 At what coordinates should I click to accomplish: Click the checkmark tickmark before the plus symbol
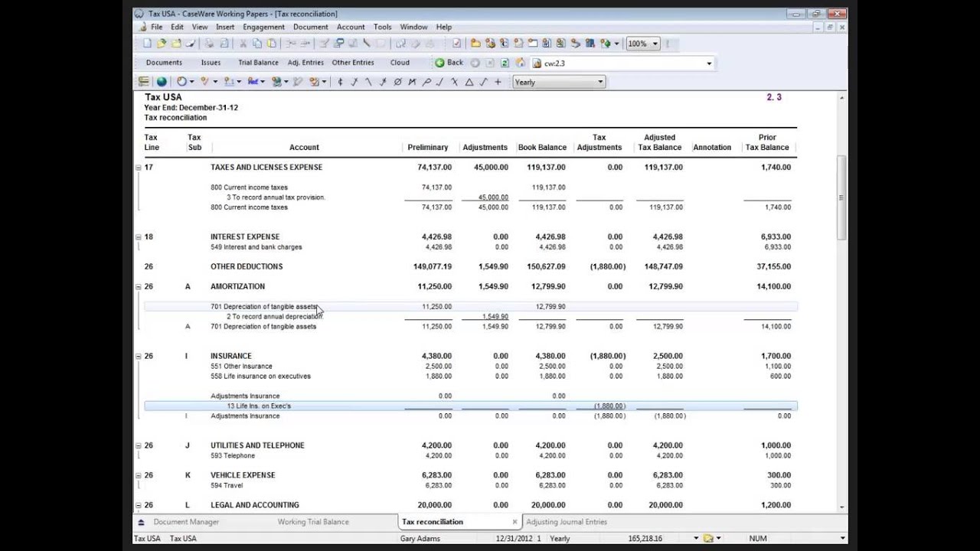[x=482, y=82]
